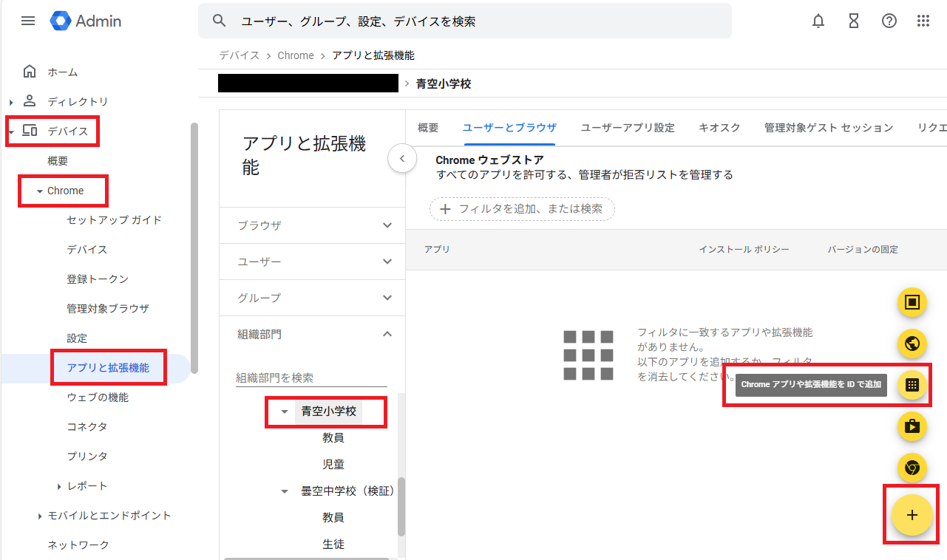This screenshot has height=560, width=947.
Task: Click Chrome app by ID add button
Action: point(912,385)
